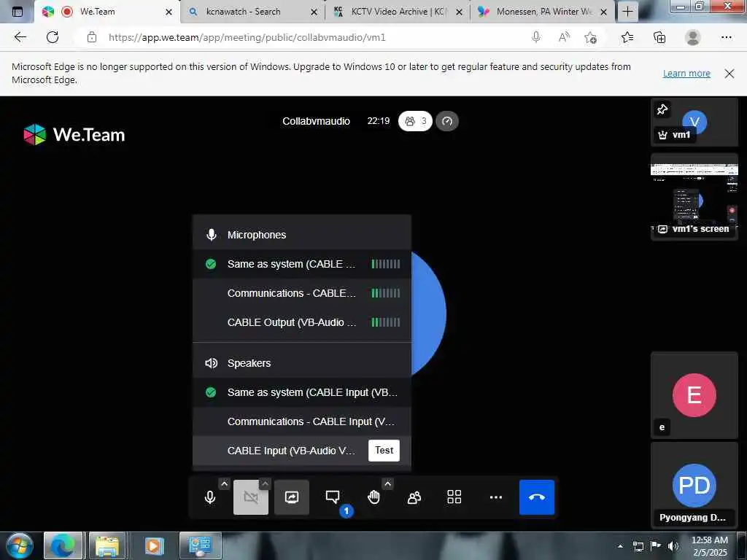Open the Windows Start menu
Image resolution: width=747 pixels, height=560 pixels.
click(19, 545)
